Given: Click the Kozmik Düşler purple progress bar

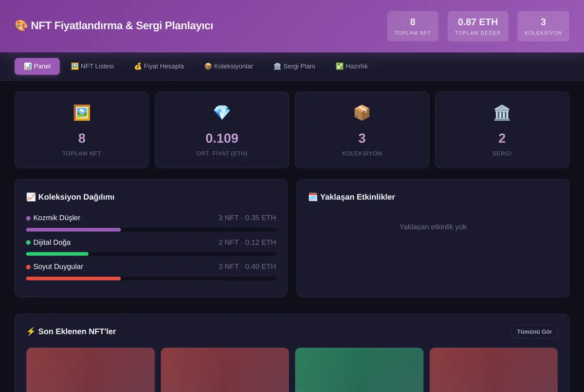Looking at the screenshot, I should tap(73, 230).
